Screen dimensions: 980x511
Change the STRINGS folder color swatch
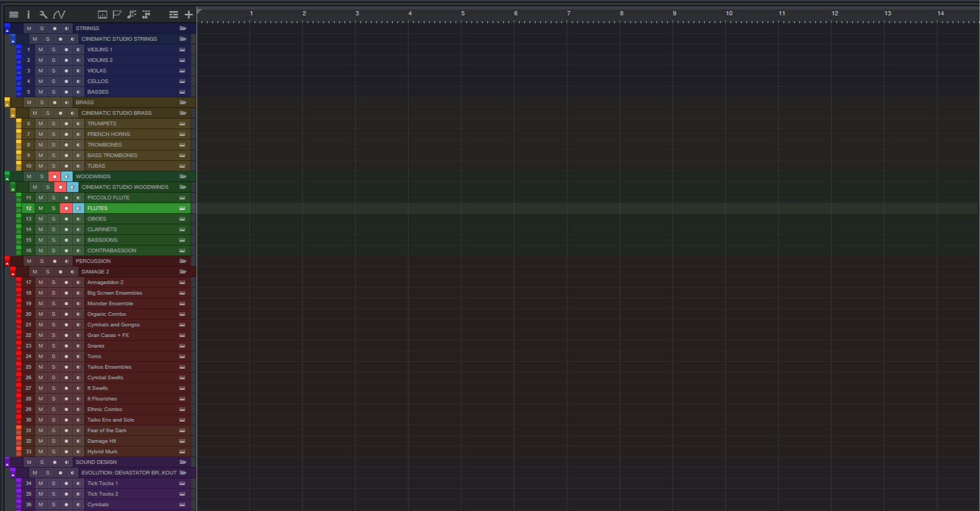7,26
